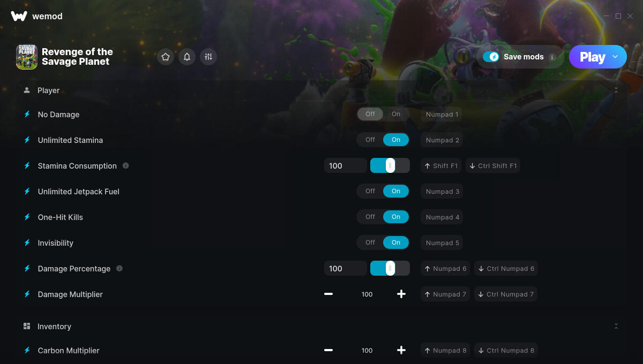Turn on No Damage toggle
This screenshot has width=643, height=364.
coord(396,114)
